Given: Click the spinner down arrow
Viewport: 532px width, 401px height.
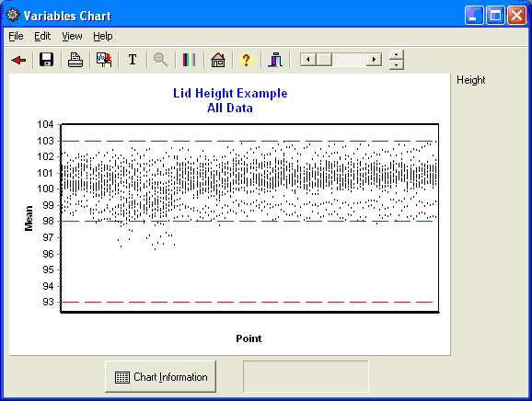Looking at the screenshot, I should (397, 64).
